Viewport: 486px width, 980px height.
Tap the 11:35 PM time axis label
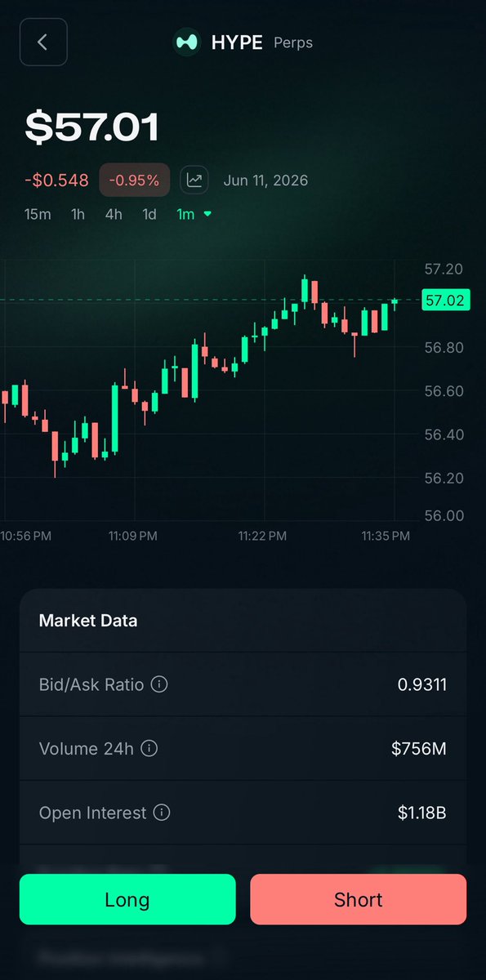386,536
